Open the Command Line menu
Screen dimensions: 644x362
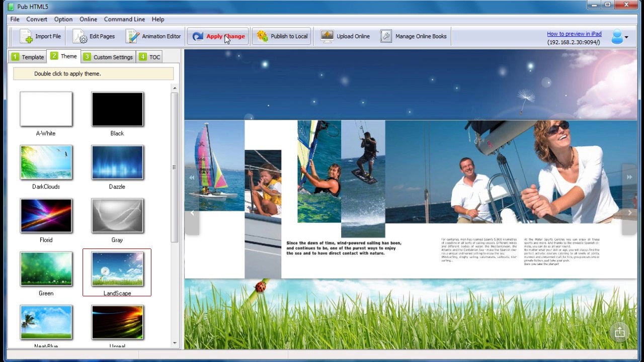click(124, 19)
